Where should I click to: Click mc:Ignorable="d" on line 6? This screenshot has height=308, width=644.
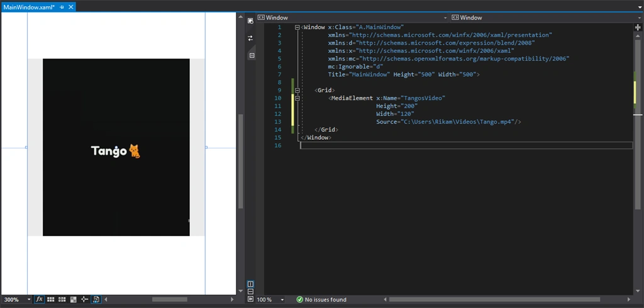(355, 67)
